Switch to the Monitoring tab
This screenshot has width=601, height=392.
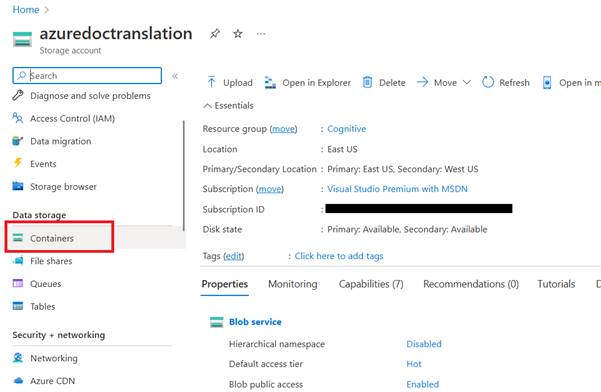293,284
